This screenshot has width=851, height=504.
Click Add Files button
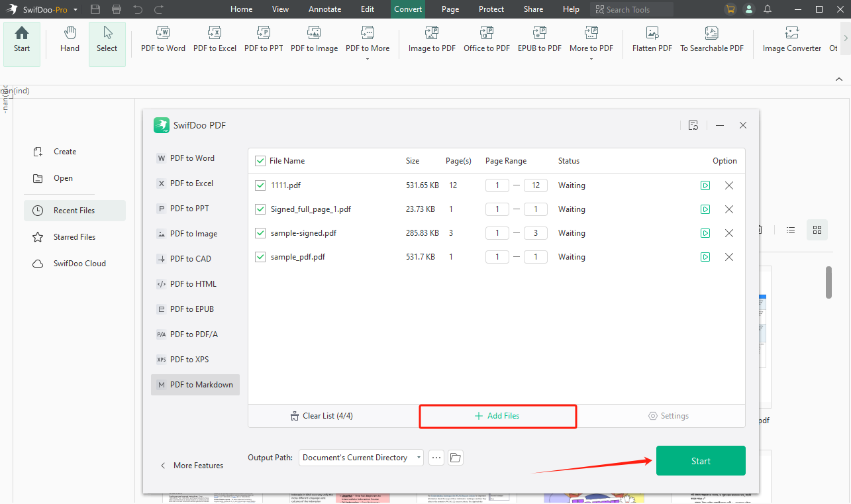point(497,416)
